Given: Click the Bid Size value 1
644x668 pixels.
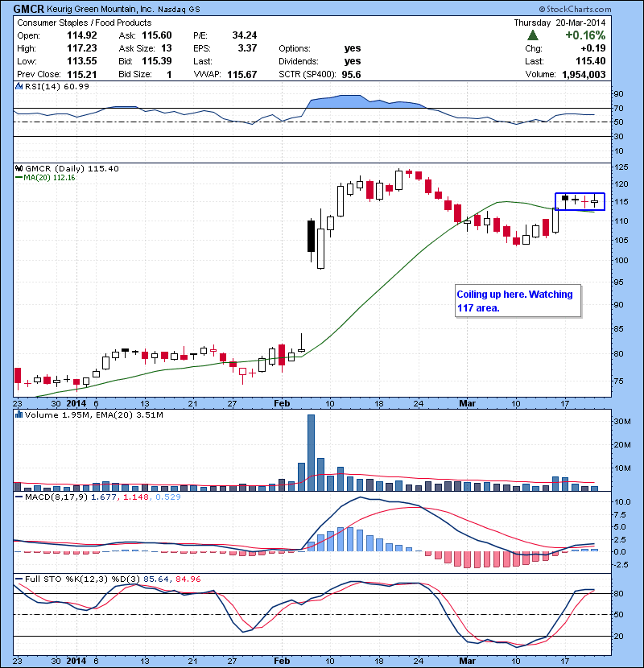Looking at the screenshot, I should pyautogui.click(x=169, y=74).
